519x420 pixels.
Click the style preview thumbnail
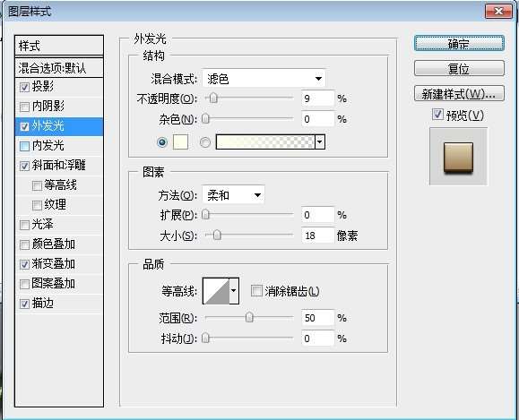pos(458,157)
